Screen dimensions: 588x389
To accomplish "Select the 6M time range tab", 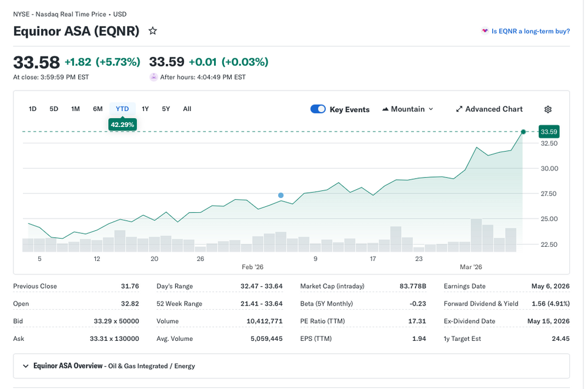I will coord(98,109).
